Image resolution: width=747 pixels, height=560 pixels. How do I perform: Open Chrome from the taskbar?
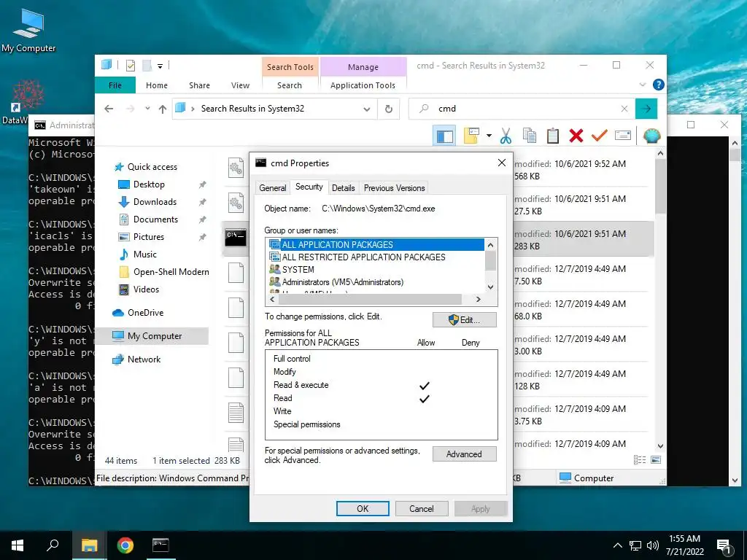[x=125, y=545]
